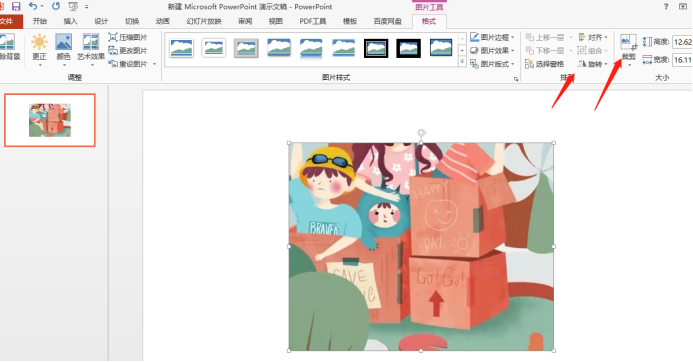Click 更改图片 change picture
This screenshot has width=693, height=362.
point(128,51)
